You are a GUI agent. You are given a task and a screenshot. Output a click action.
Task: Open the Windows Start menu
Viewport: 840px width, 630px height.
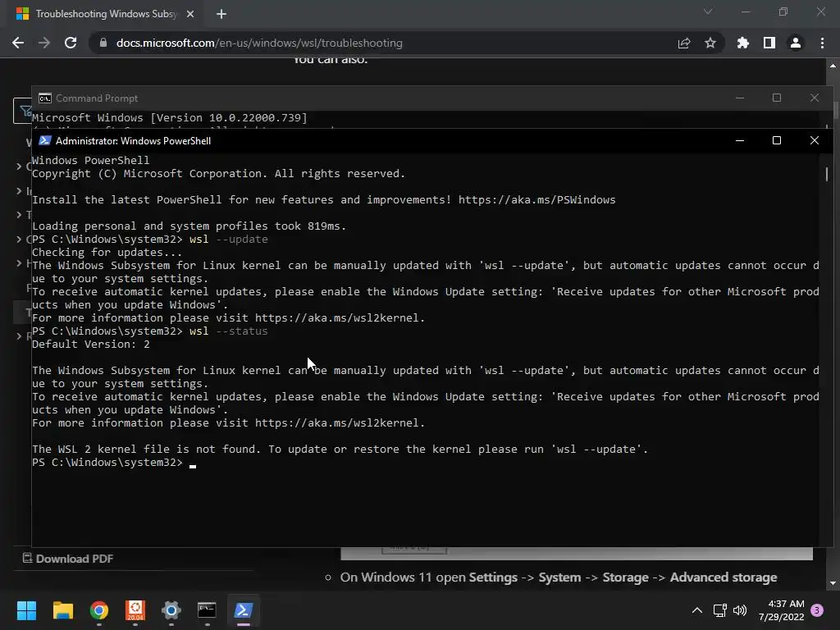pyautogui.click(x=26, y=610)
